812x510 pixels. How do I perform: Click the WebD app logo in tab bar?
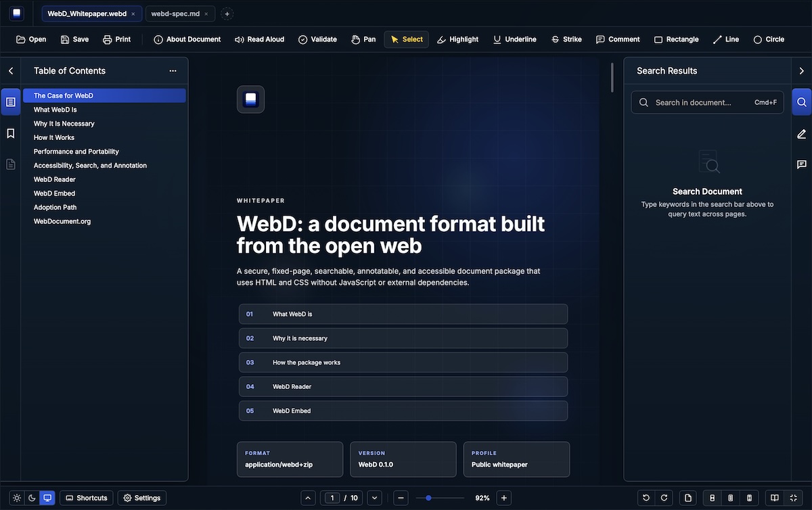[16, 14]
